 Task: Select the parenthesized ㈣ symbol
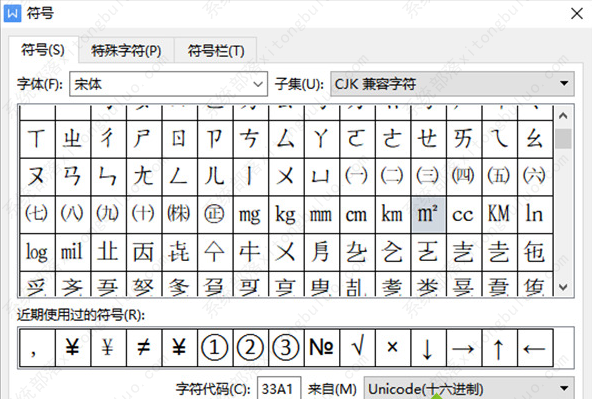tap(464, 177)
